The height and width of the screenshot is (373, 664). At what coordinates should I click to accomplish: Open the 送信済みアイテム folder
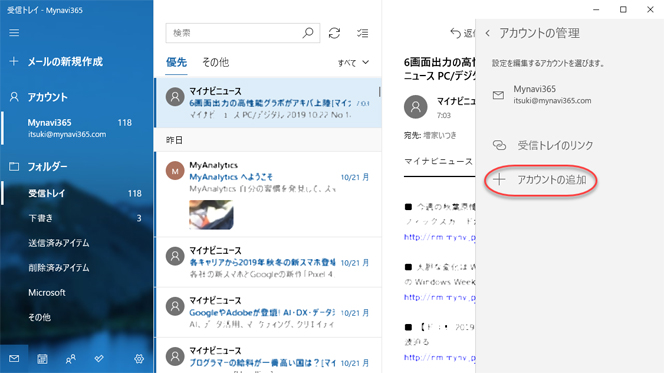tap(76, 243)
